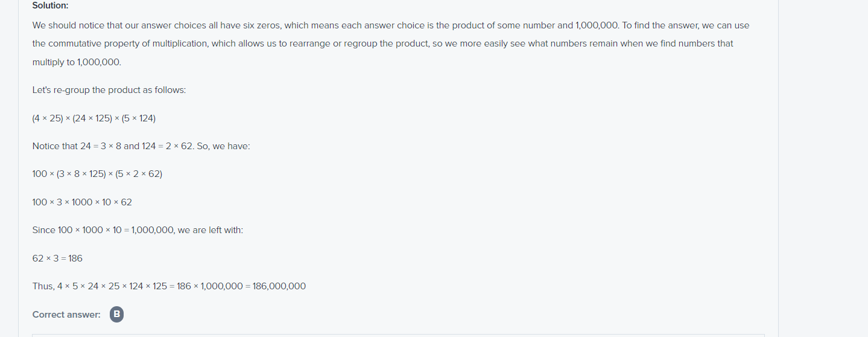Click the circled B answer badge
This screenshot has height=337, width=868.
pyautogui.click(x=116, y=314)
